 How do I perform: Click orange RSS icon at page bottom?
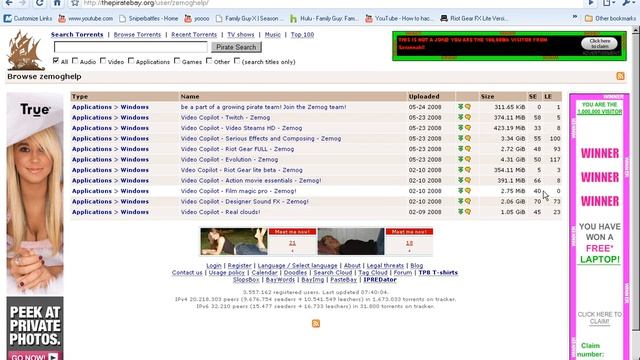[316, 324]
